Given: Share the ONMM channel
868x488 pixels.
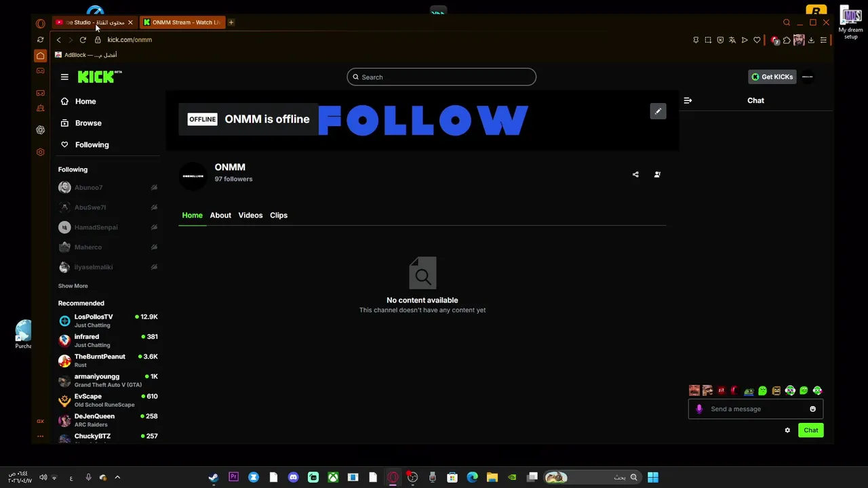Looking at the screenshot, I should [x=635, y=174].
